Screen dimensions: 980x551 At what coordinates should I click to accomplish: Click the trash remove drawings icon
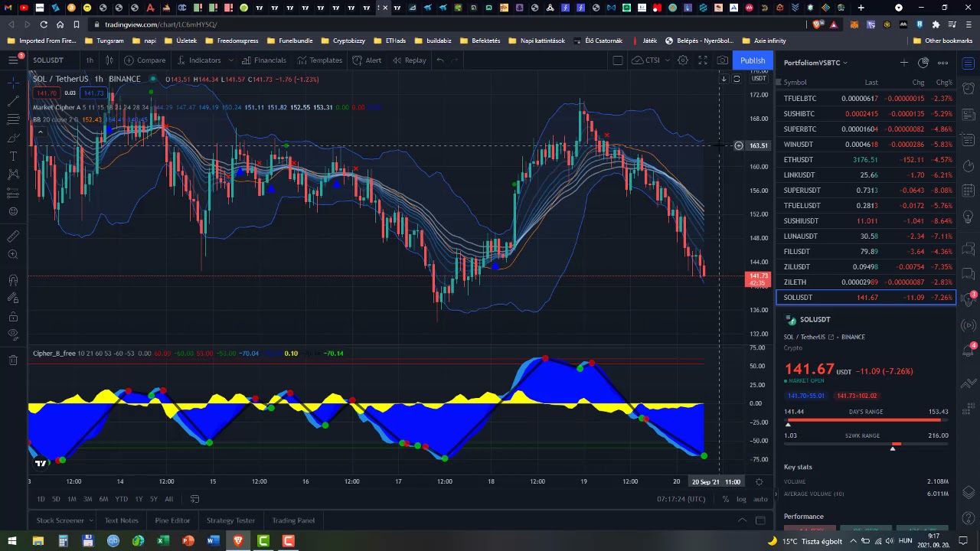13,360
